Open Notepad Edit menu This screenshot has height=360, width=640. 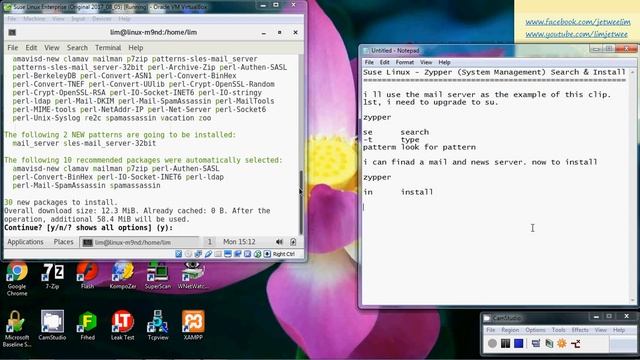click(384, 62)
